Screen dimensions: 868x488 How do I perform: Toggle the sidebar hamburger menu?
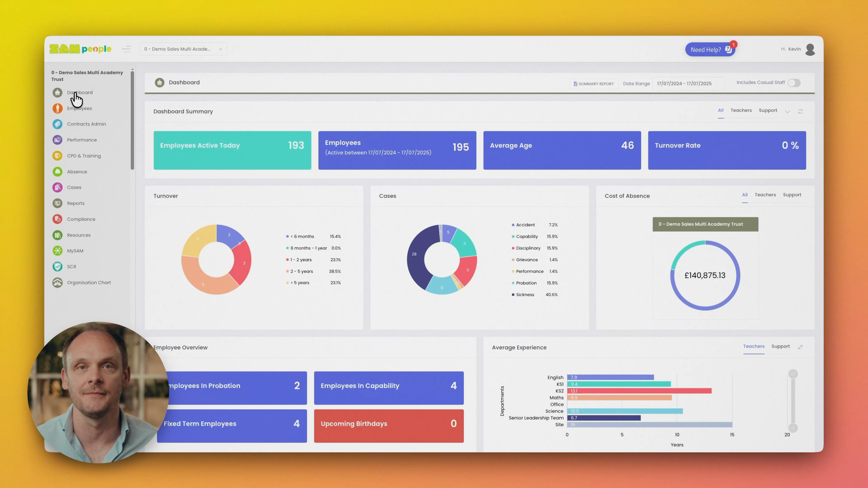coord(126,49)
